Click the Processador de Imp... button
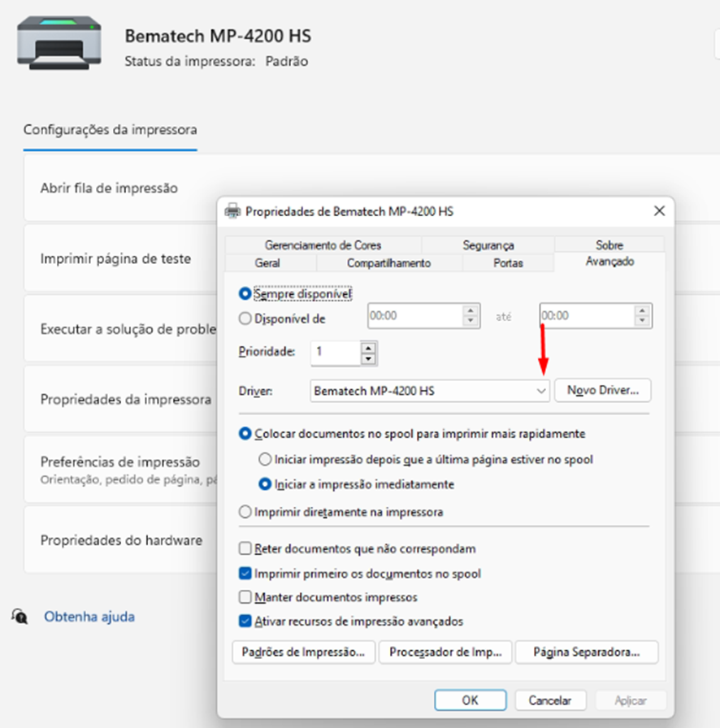 (x=445, y=652)
